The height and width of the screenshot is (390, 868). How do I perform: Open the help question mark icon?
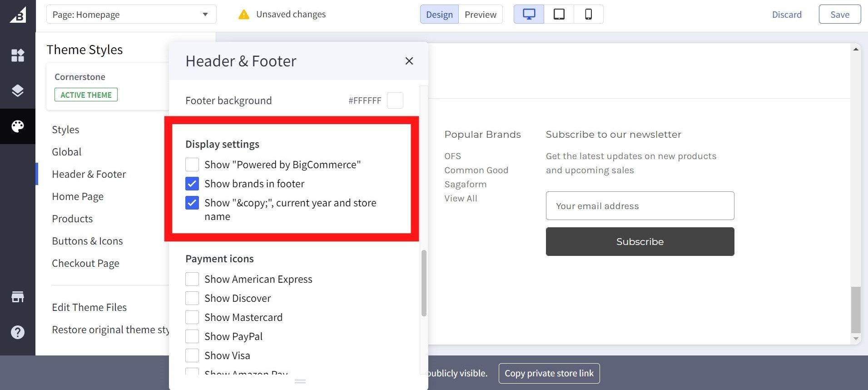(x=18, y=332)
